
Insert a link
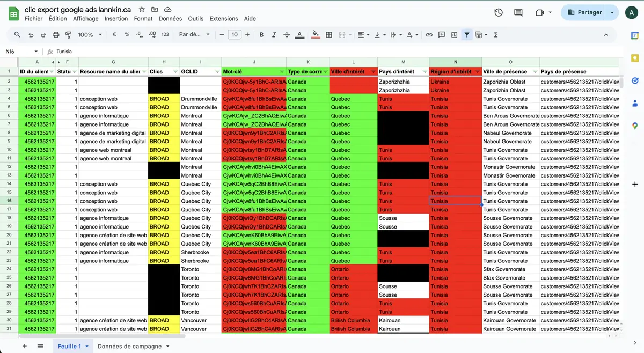[x=429, y=35]
